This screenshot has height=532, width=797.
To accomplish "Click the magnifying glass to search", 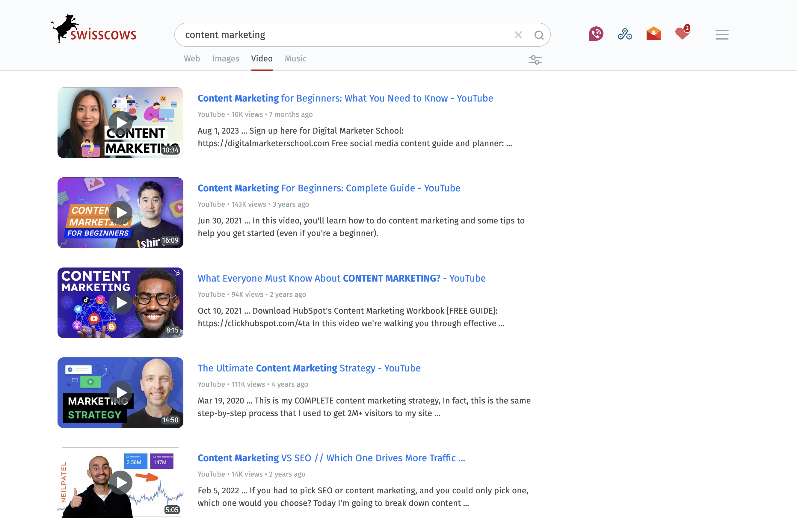I will point(539,35).
